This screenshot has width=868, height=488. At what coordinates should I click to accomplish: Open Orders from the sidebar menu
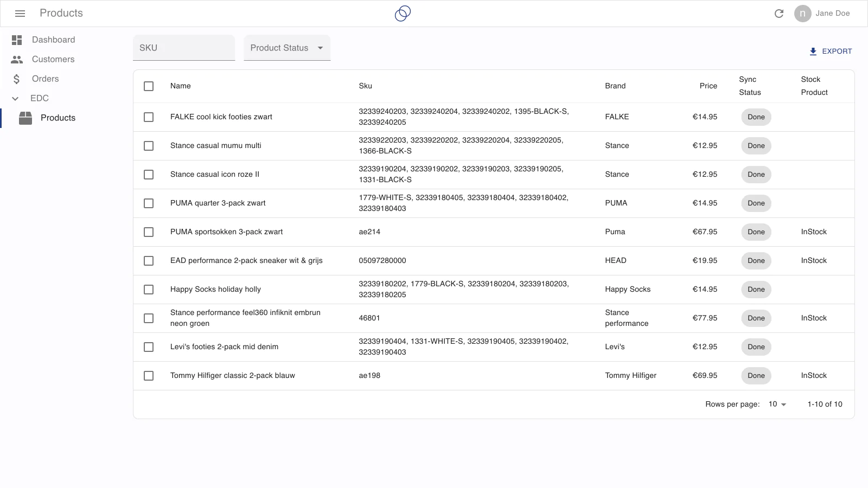pos(45,79)
